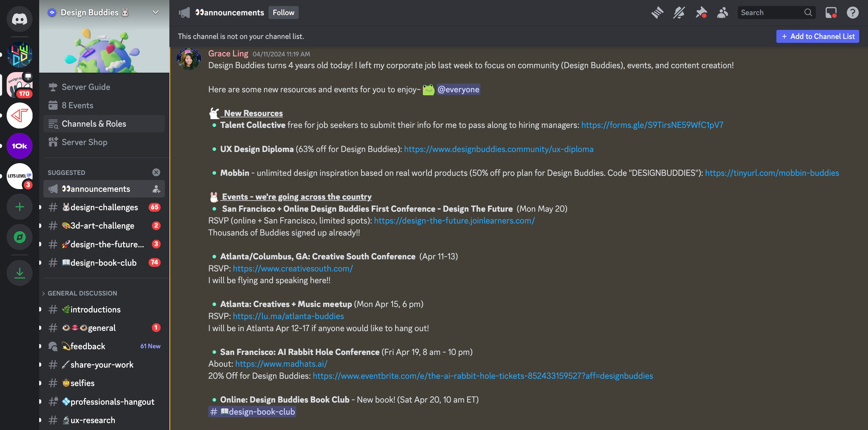The width and height of the screenshot is (868, 430).
Task: Open the red arrow logo server icon
Action: click(20, 115)
